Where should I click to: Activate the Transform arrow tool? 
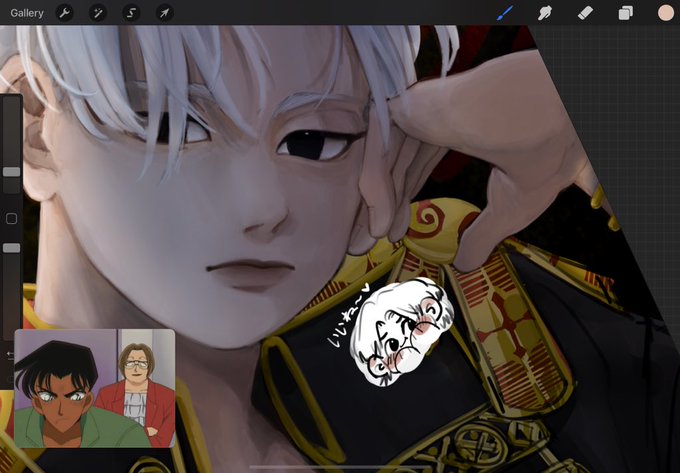tap(164, 13)
